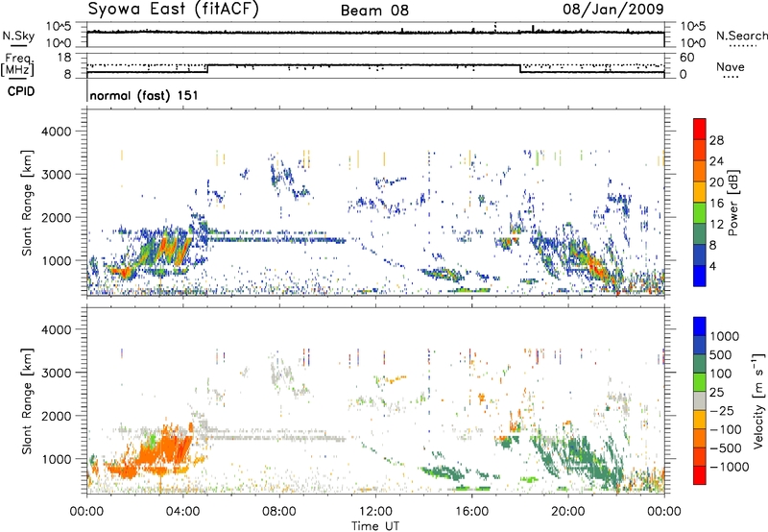768x532 pixels.
Task: Select the 'CPID' row label
Action: click(21, 91)
